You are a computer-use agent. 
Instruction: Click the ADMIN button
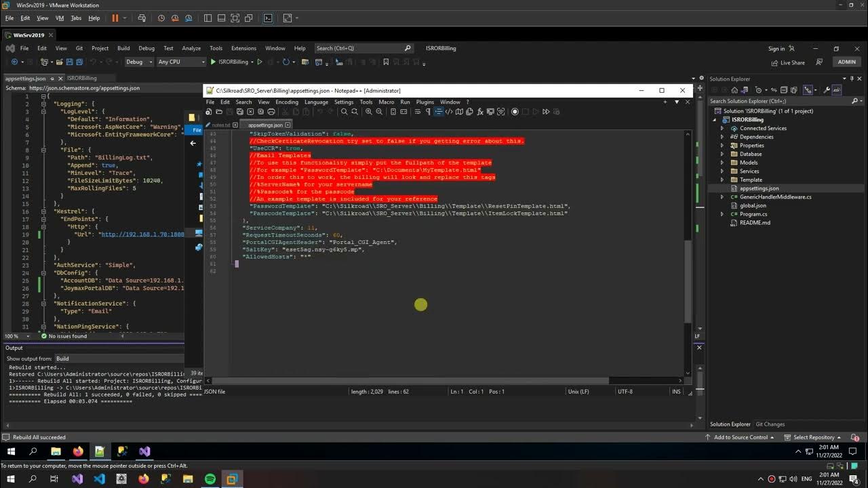click(x=847, y=62)
